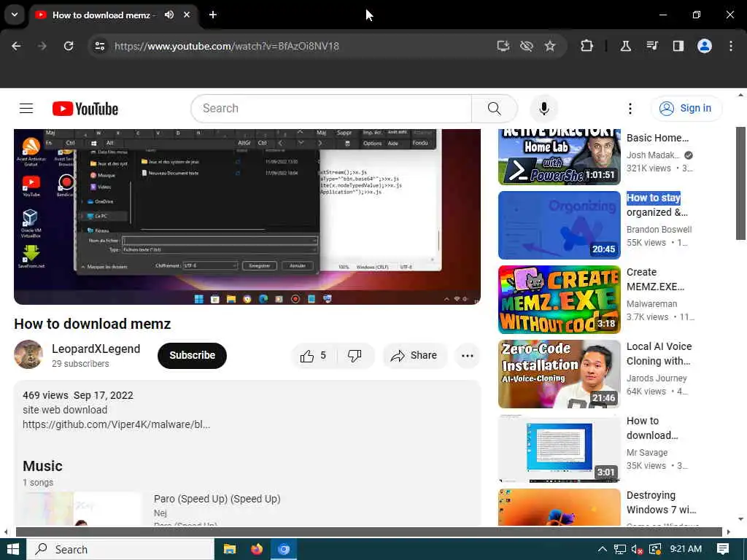Screen dimensions: 747x560
Task: Open more actions ellipsis under video
Action: (468, 356)
